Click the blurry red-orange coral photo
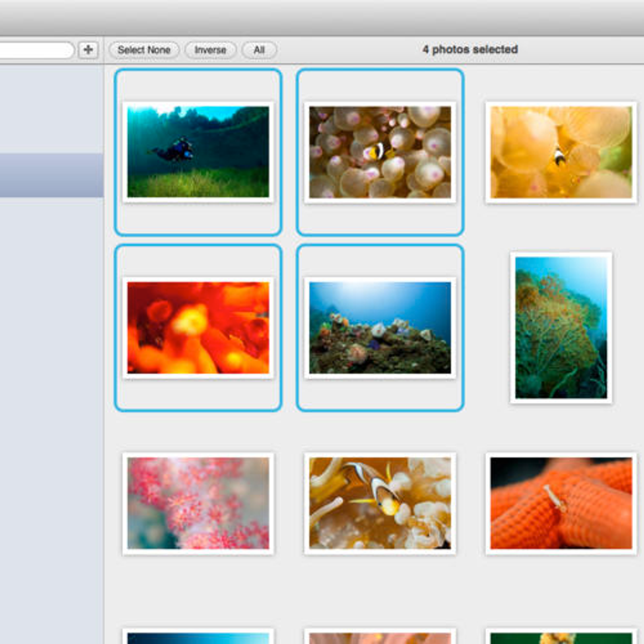Viewport: 644px width, 644px height. [x=198, y=328]
